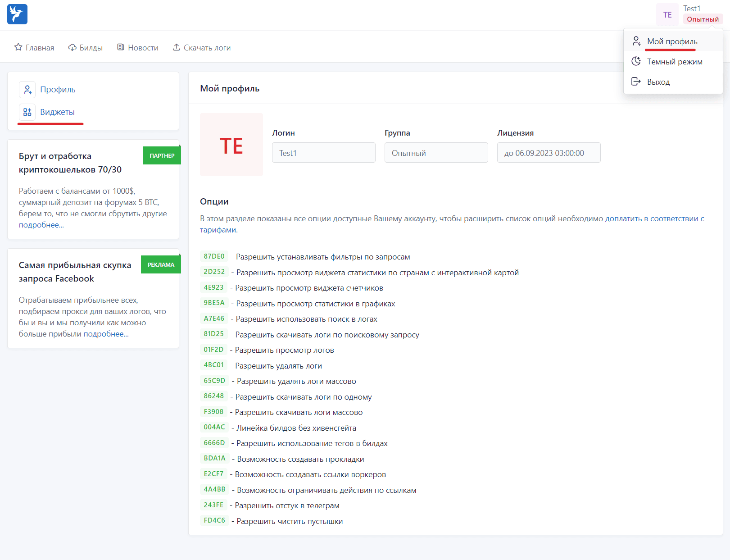Click the Брут и отработка криптокошельков heading
Screen dimensions: 730x560
click(x=70, y=163)
